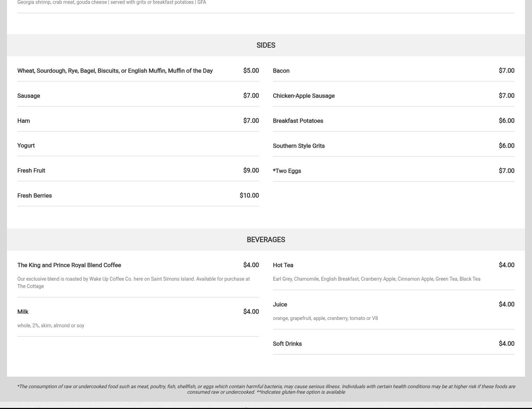This screenshot has width=532, height=409.
Task: Select the Breakfast Potatoes item
Action: (298, 121)
